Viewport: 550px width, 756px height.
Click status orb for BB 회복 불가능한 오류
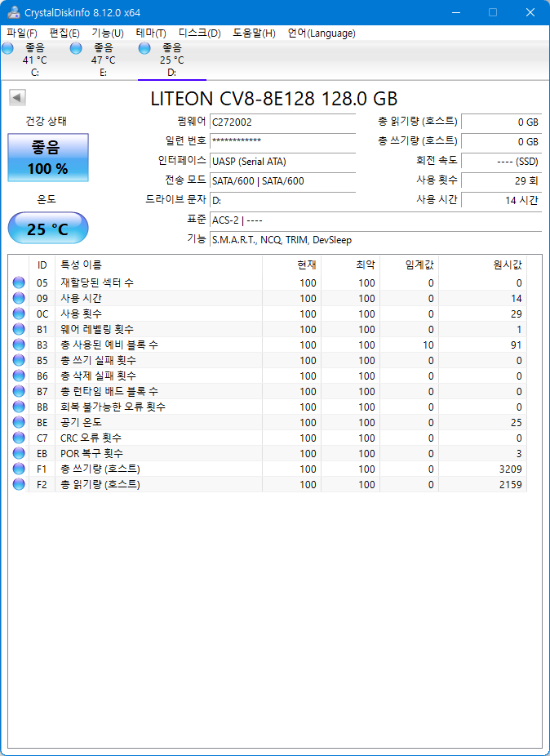click(x=19, y=407)
